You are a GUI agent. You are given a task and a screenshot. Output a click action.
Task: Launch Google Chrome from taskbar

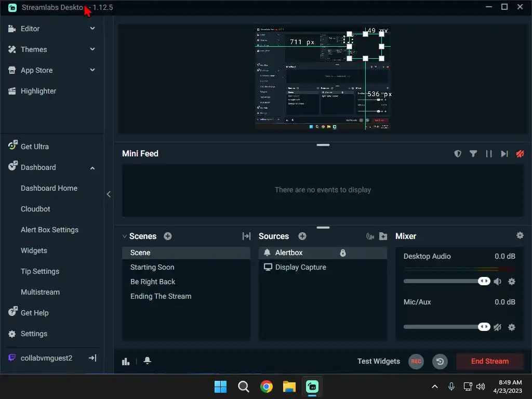point(267,387)
